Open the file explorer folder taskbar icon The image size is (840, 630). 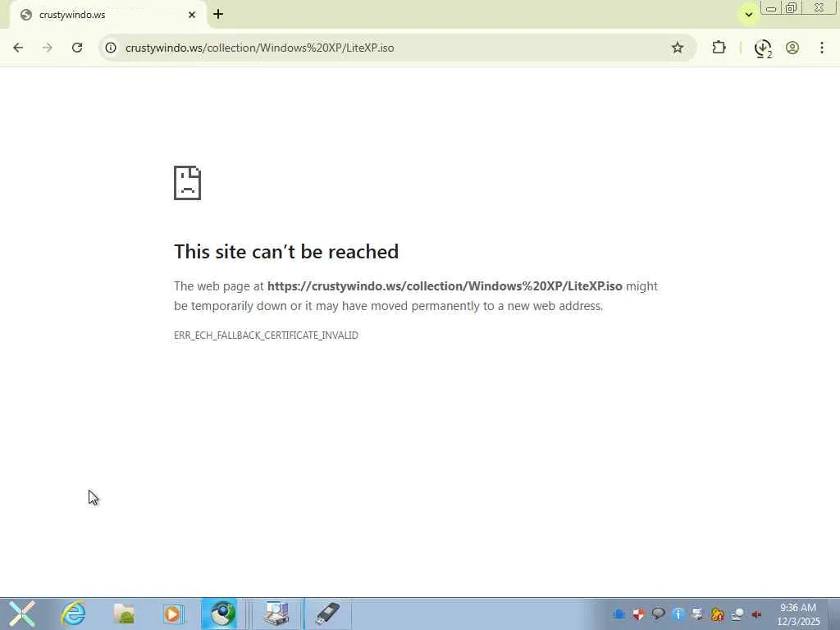click(x=124, y=614)
